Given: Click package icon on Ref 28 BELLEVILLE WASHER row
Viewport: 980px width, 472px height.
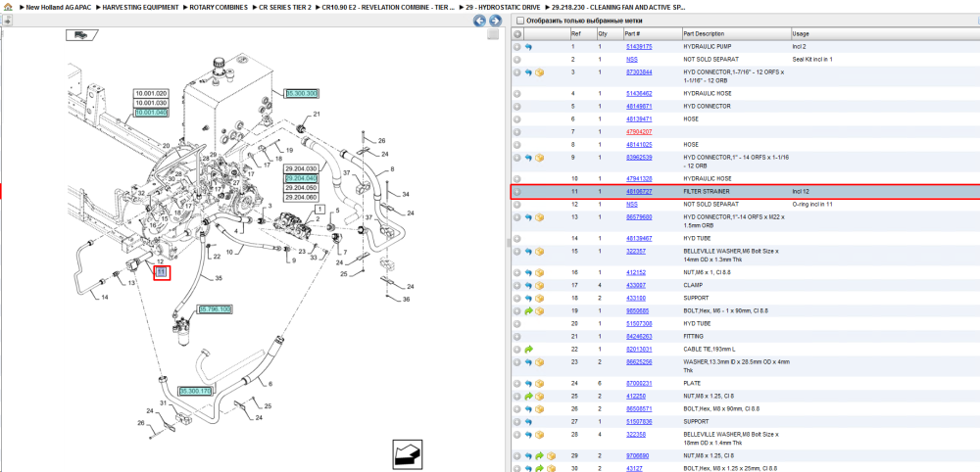Looking at the screenshot, I should (539, 435).
